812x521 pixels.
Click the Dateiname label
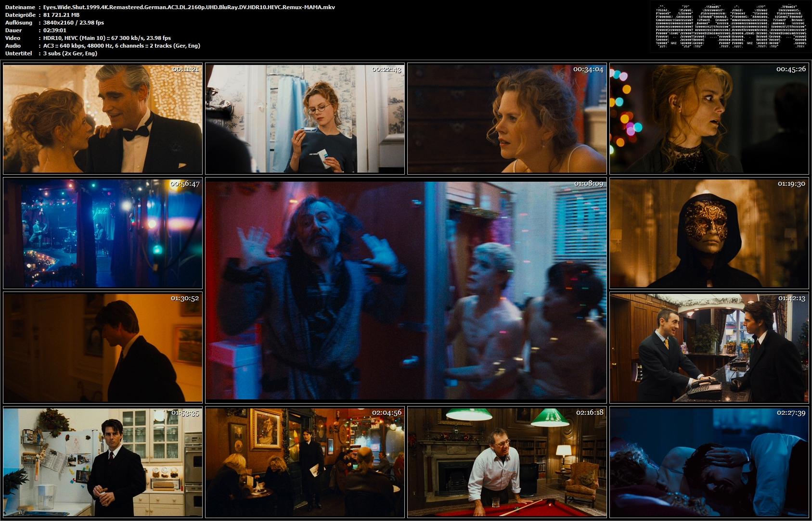tap(20, 7)
